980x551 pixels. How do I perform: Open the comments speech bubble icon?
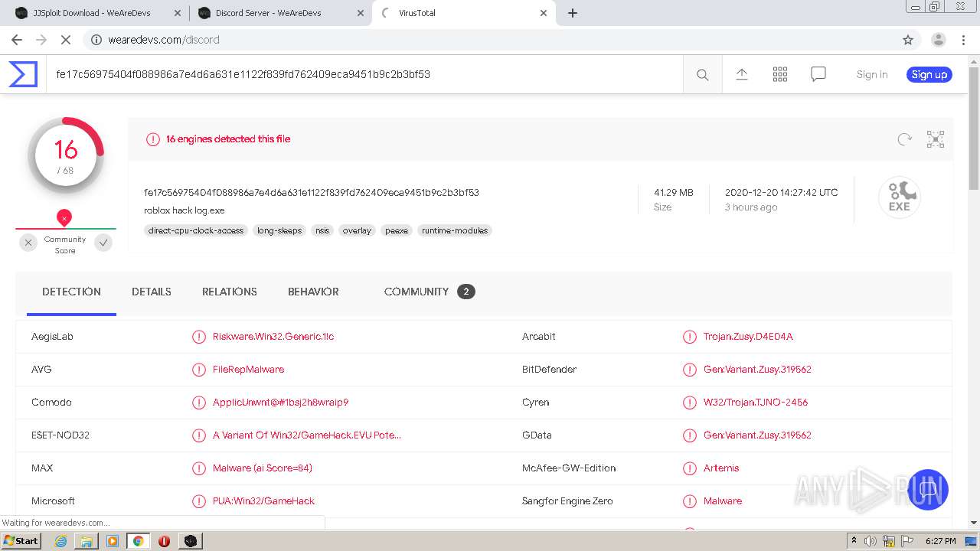818,74
